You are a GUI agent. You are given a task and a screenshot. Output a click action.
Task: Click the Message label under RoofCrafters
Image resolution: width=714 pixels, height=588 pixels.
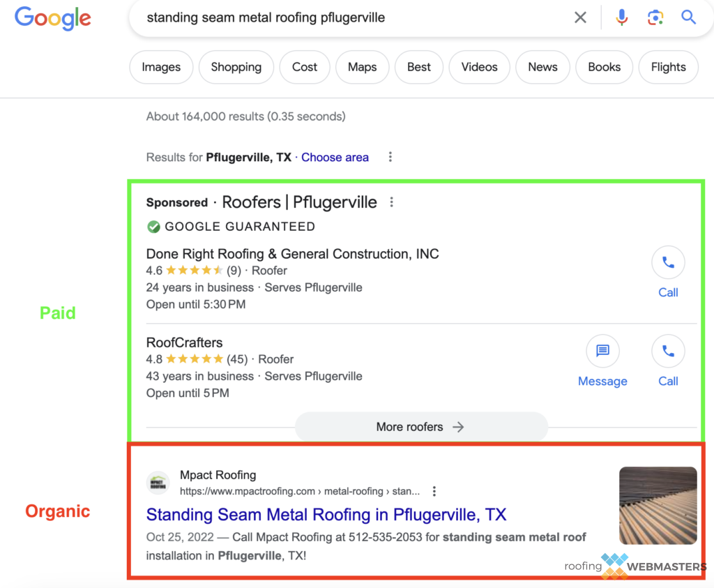[602, 382]
